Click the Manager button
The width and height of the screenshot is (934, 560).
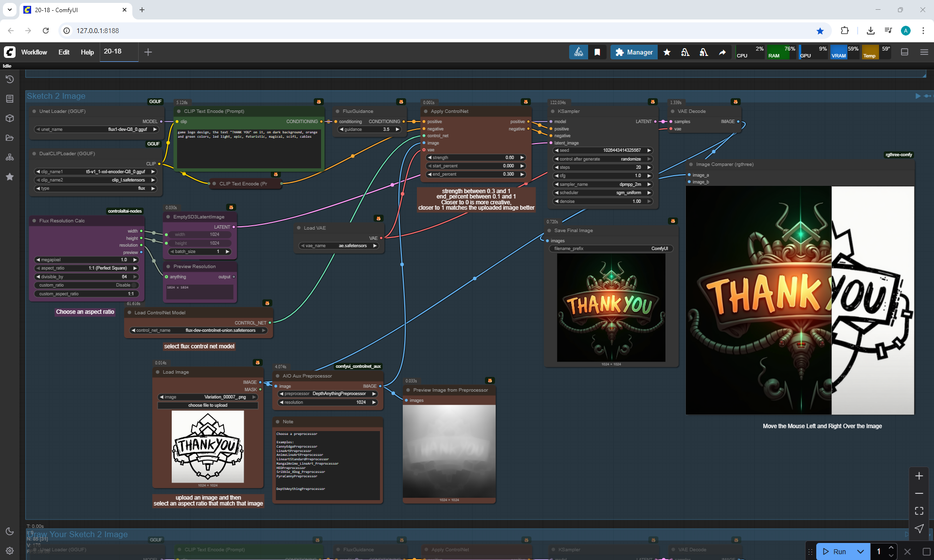pyautogui.click(x=634, y=52)
